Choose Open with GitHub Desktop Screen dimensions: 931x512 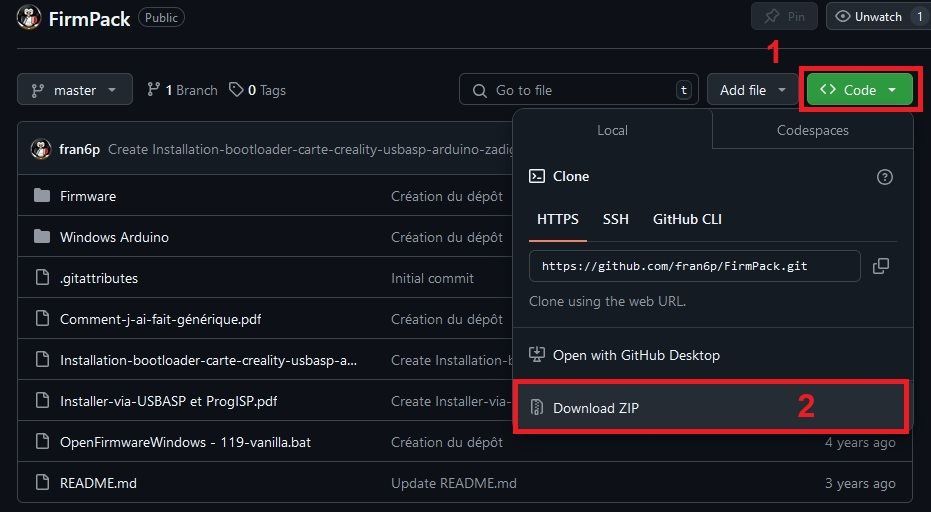coord(712,355)
